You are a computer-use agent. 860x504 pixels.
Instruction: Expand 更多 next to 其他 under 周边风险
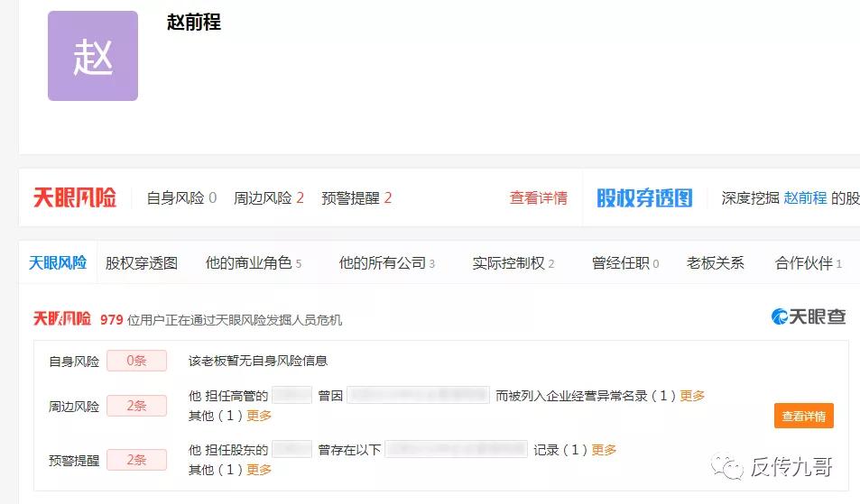tap(259, 416)
